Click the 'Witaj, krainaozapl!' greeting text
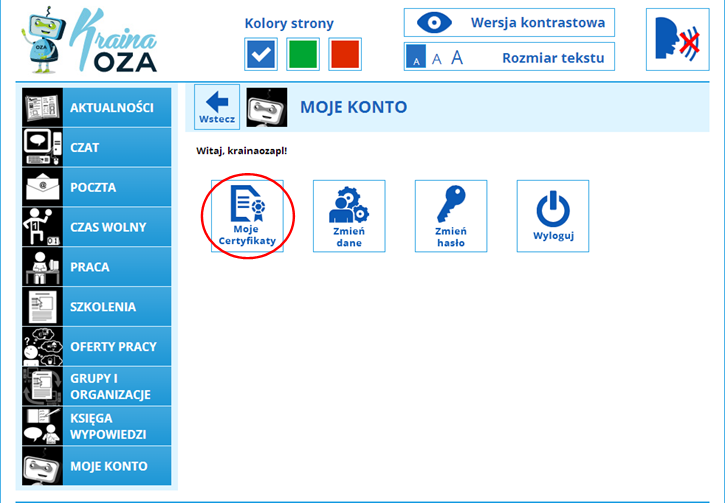 (241, 151)
